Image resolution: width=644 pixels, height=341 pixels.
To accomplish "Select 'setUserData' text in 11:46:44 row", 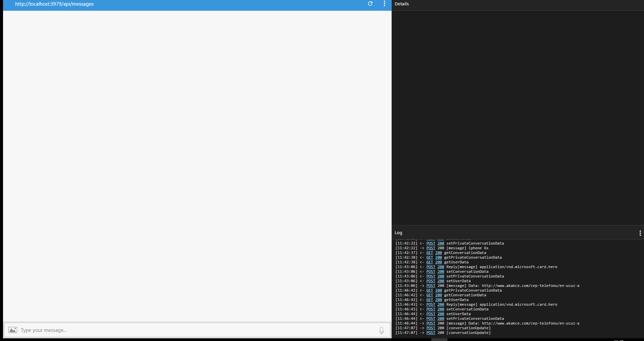I will point(458,314).
